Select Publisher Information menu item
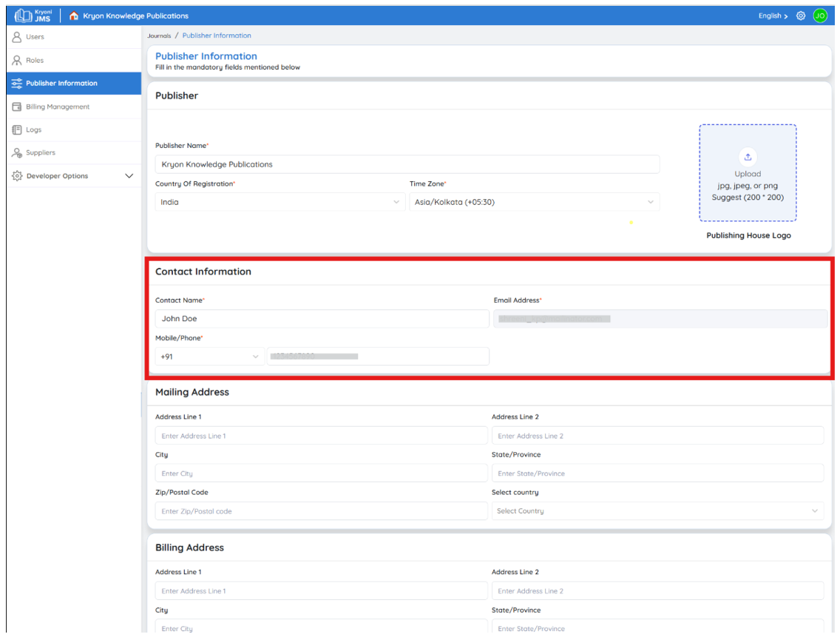The image size is (840, 637). click(x=74, y=83)
